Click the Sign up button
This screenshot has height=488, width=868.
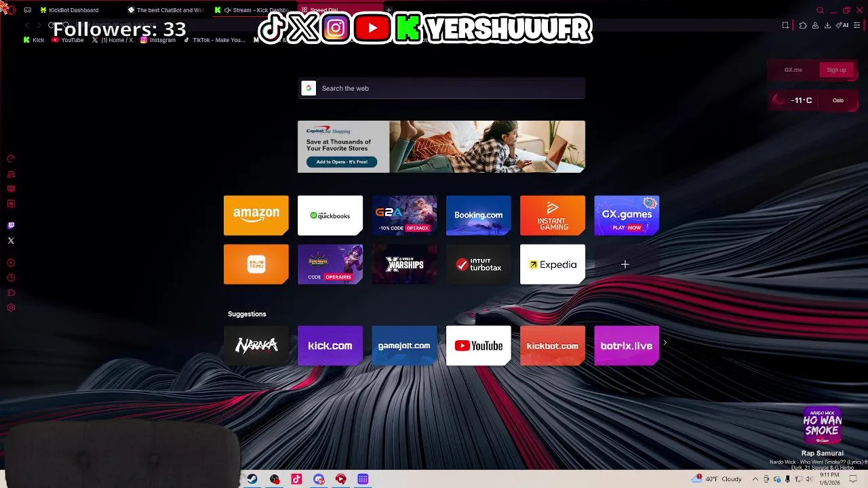(x=836, y=70)
